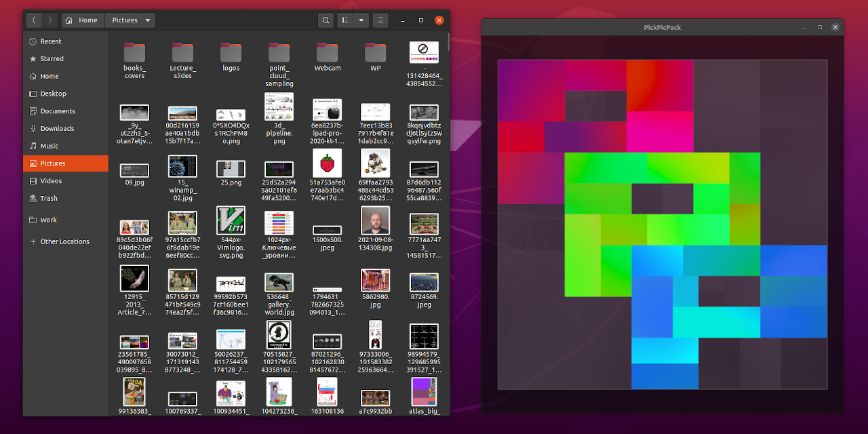Click the Home breadcrumb button
The image size is (868, 434).
[x=83, y=20]
